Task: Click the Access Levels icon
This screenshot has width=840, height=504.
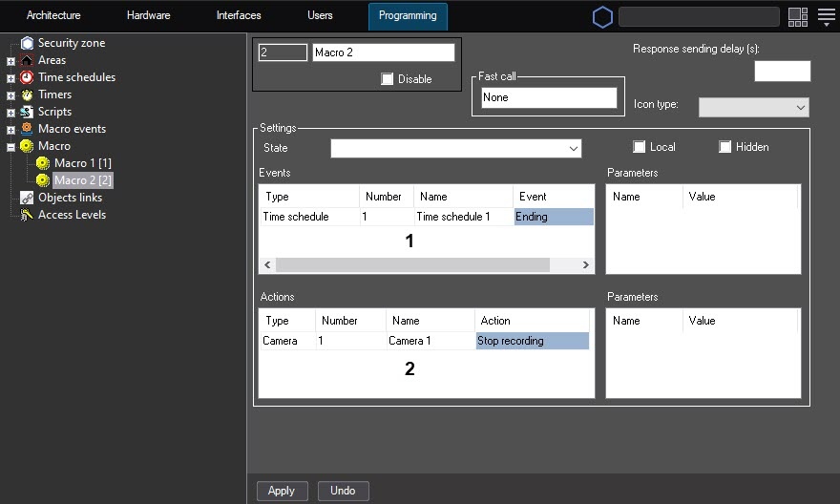Action: (x=27, y=215)
